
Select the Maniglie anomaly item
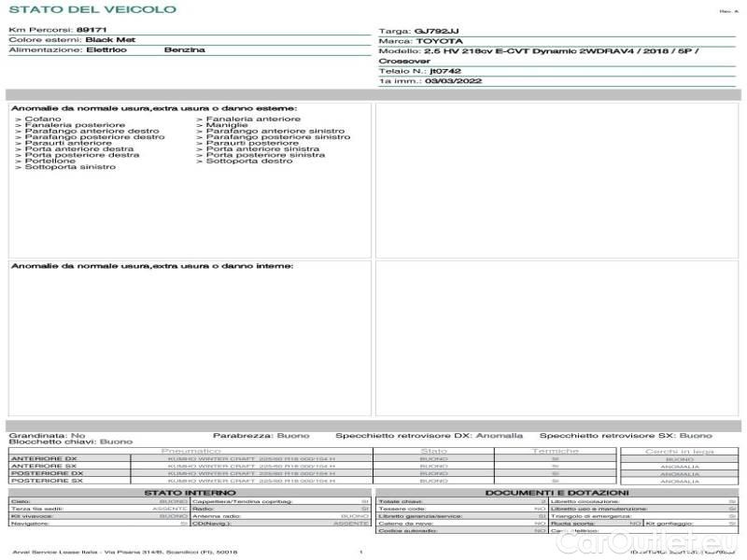[x=225, y=125]
